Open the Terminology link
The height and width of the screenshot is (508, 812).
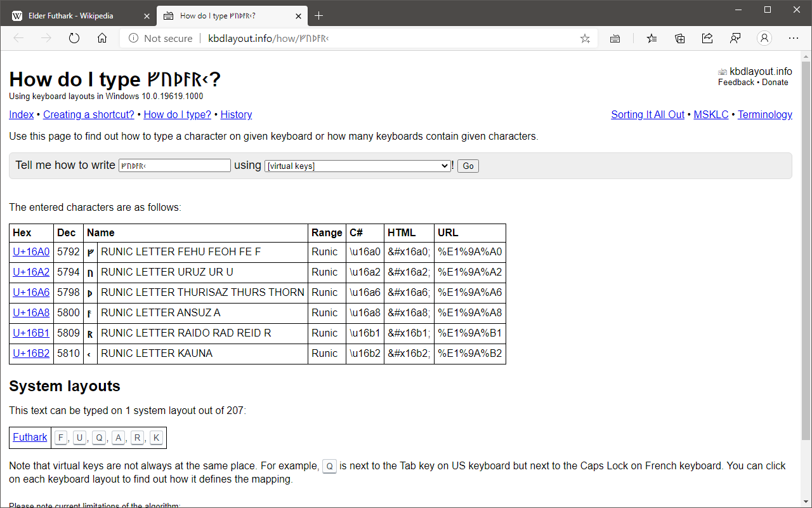click(765, 114)
